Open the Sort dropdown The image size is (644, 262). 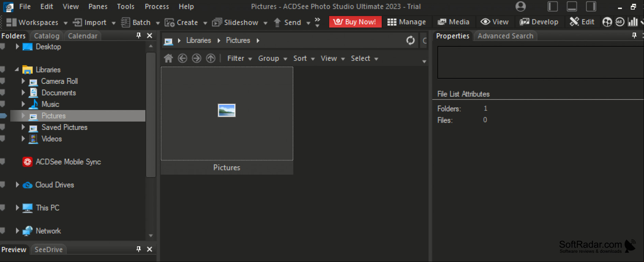(x=304, y=59)
